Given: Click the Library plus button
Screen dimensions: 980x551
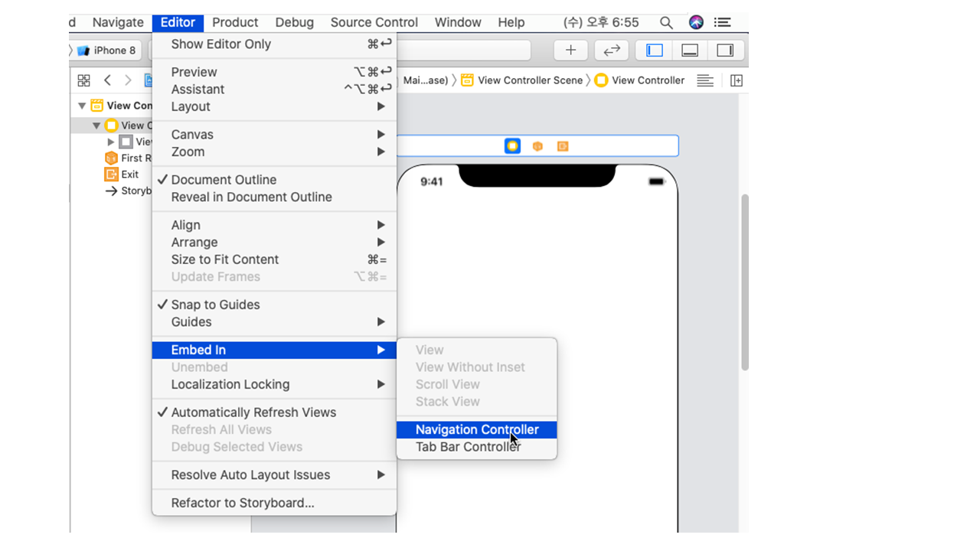Looking at the screenshot, I should 570,51.
